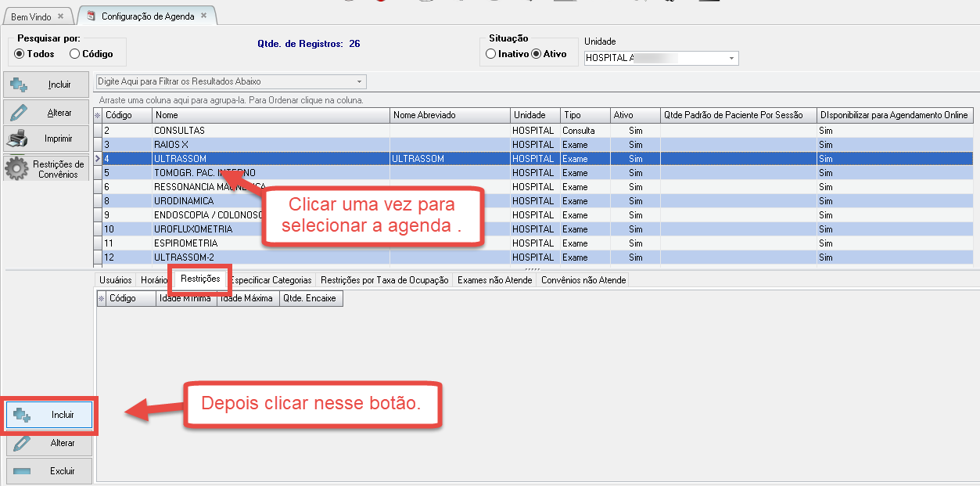Select the Código search radio button
This screenshot has height=486, width=980.
click(x=75, y=54)
